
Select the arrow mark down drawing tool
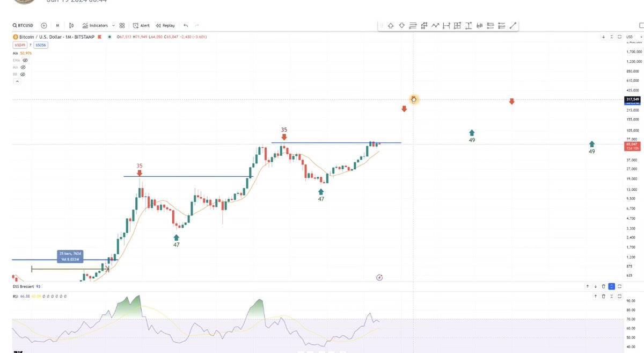401,25
